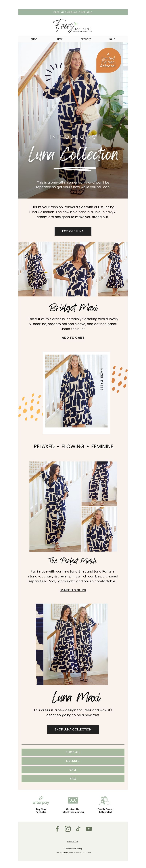The height and width of the screenshot is (868, 146).
Task: Go to the SALE navigation item
Action: 112,39
